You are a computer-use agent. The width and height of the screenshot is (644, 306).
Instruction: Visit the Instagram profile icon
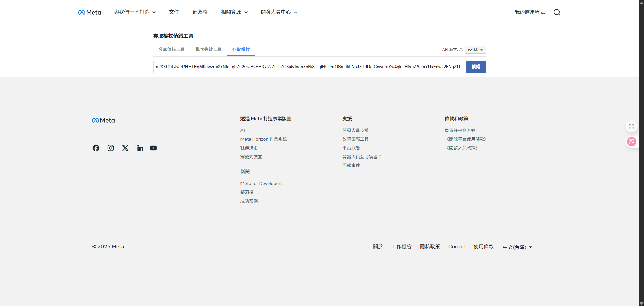110,148
